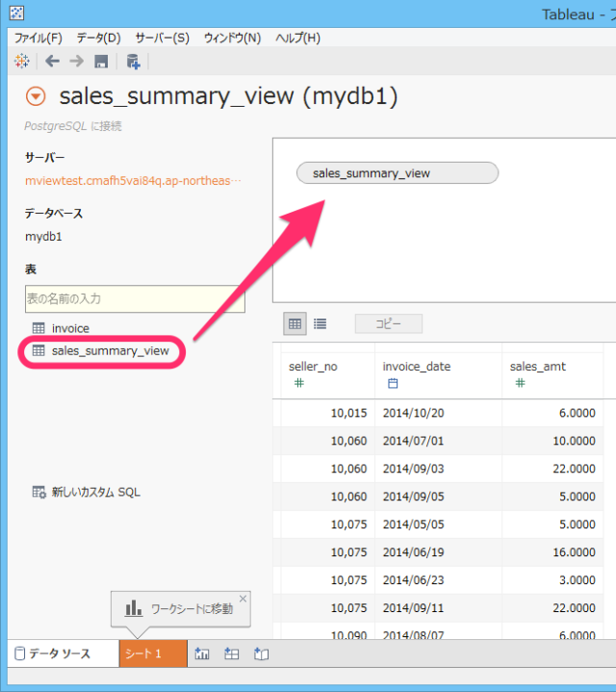Switch to grid data preview view
The image size is (616, 692).
[x=295, y=324]
